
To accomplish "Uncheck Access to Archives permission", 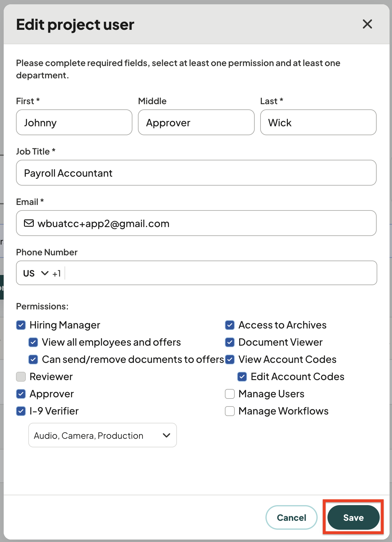I will [x=230, y=325].
